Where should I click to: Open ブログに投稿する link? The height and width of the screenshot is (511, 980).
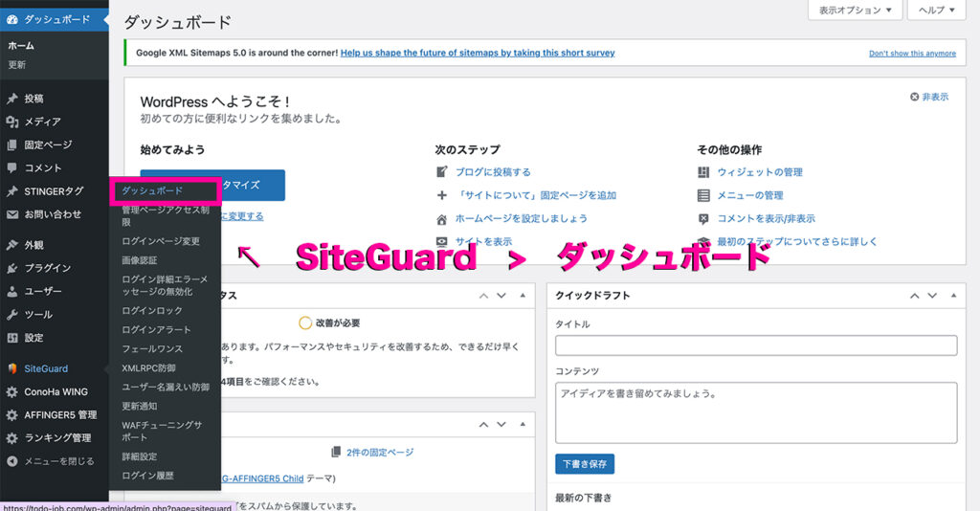(493, 172)
